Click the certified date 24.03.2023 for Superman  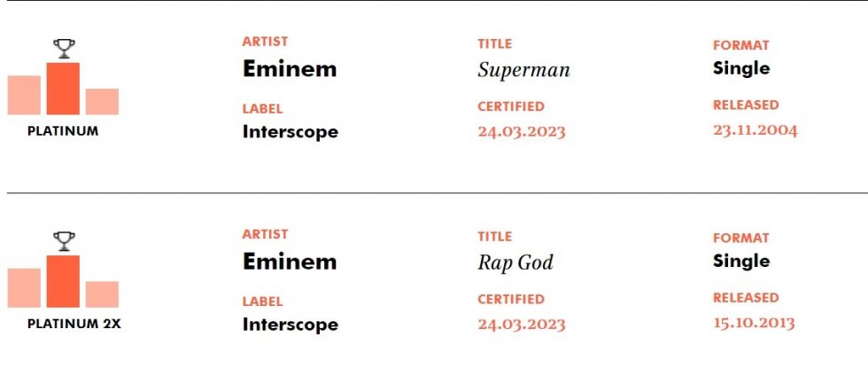click(522, 132)
